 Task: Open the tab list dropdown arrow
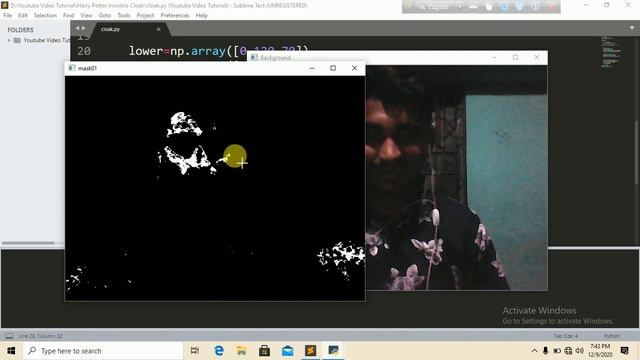(632, 28)
